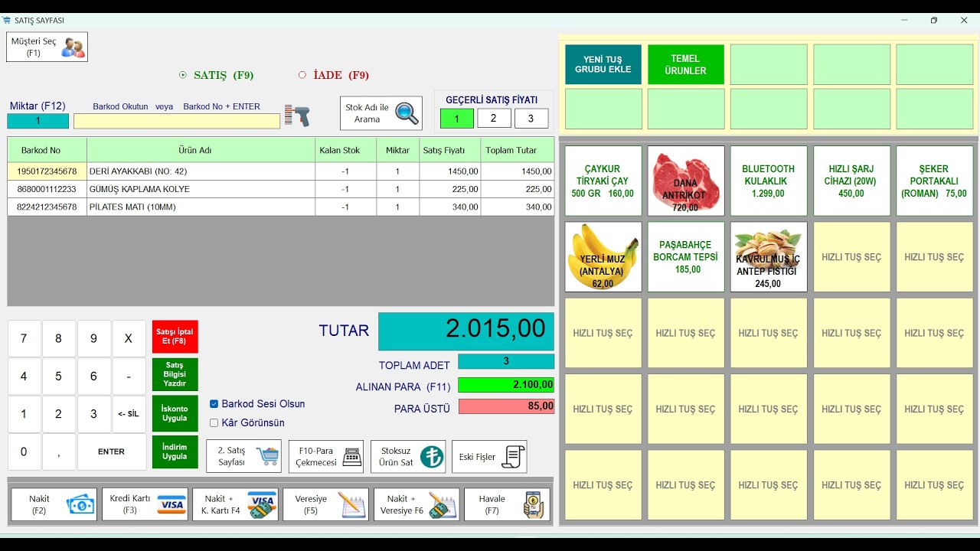Select the GÜMÜŞ KAPLAMA KOLYE row
Viewport: 980px width, 551px height.
(280, 189)
